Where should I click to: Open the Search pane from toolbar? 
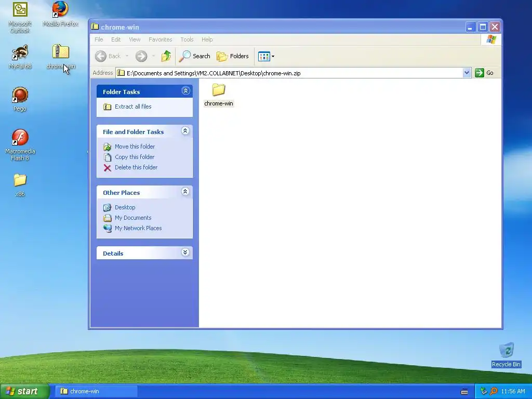[x=194, y=56]
